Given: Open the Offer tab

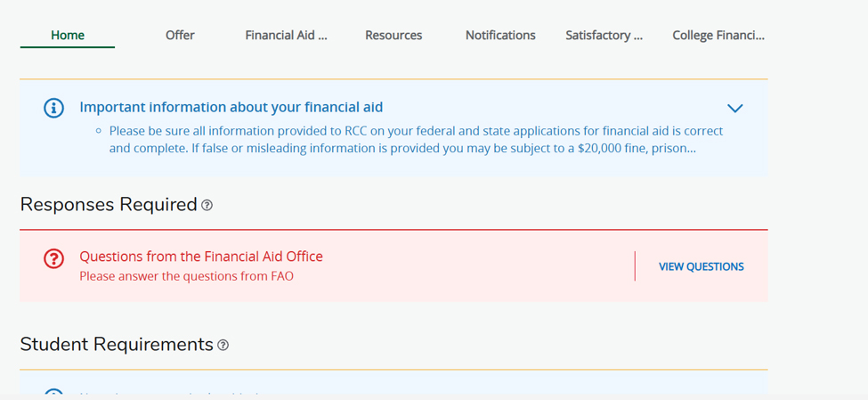Looking at the screenshot, I should 180,36.
